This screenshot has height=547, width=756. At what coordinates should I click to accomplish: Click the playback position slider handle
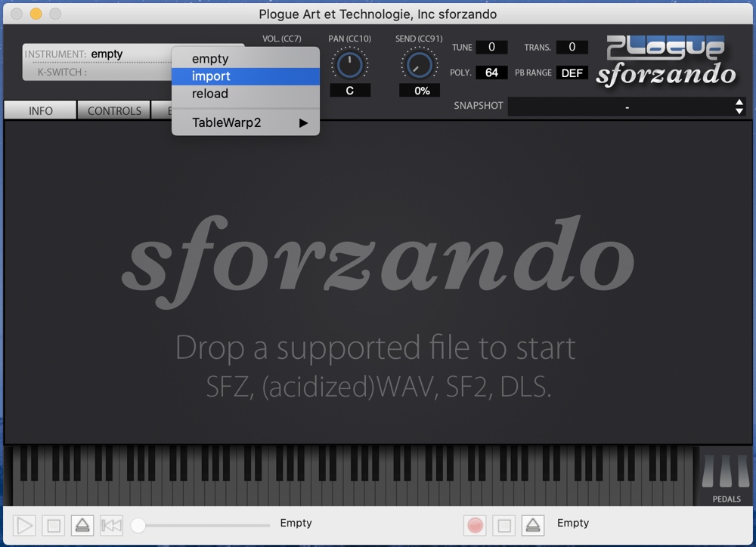(138, 525)
